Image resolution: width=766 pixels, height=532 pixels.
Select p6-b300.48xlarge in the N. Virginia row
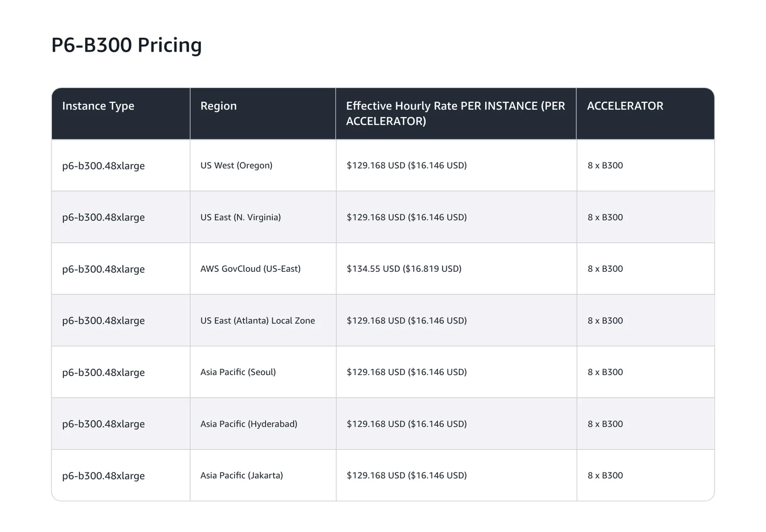103,218
